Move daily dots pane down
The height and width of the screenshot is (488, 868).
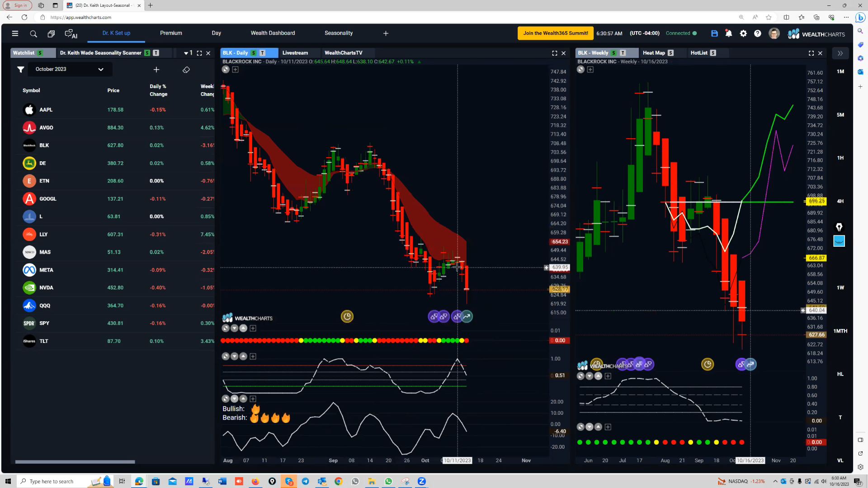click(235, 328)
